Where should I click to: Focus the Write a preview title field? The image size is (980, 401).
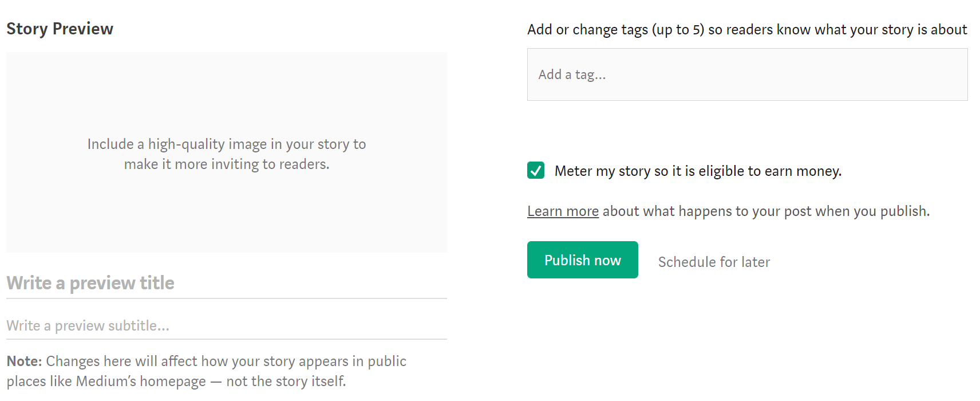pyautogui.click(x=226, y=283)
